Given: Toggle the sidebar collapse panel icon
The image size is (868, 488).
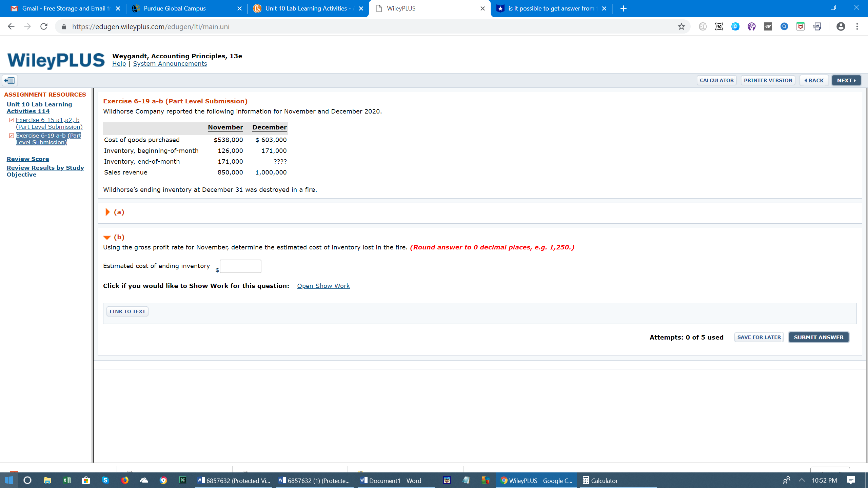Looking at the screenshot, I should 9,80.
